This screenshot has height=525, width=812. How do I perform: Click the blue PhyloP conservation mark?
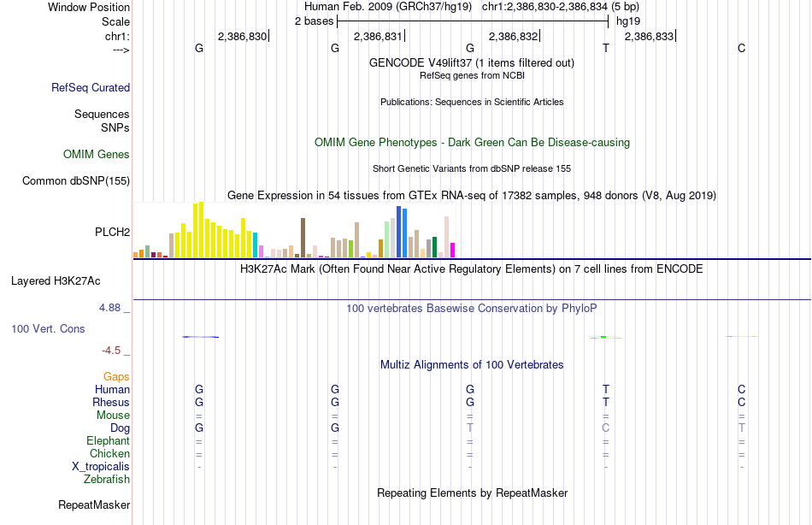pyautogui.click(x=200, y=337)
